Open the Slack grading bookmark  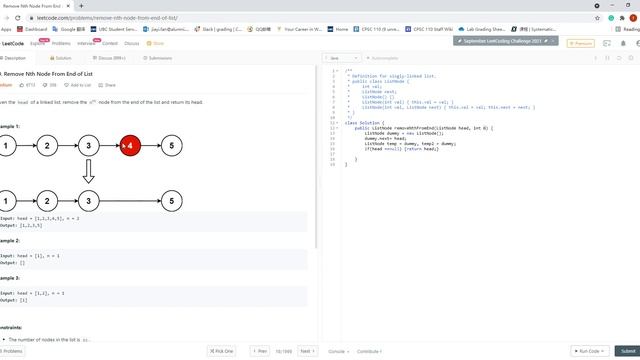(x=218, y=29)
